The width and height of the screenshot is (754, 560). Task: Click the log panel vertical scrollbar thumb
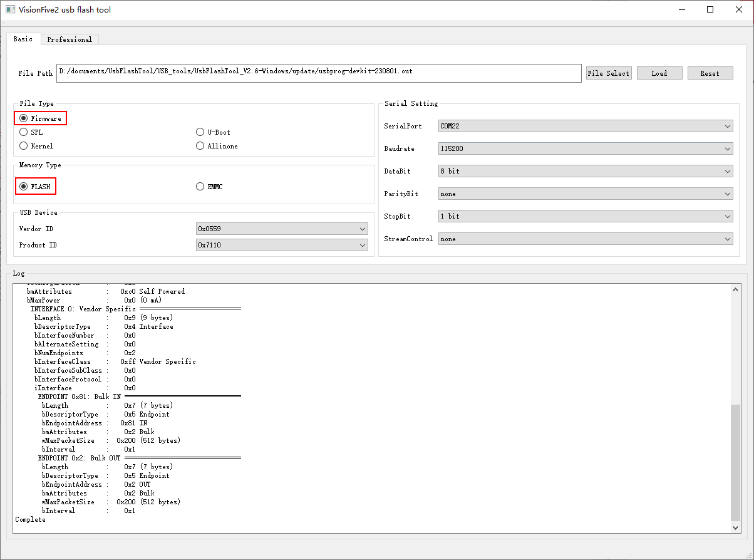tap(736, 462)
